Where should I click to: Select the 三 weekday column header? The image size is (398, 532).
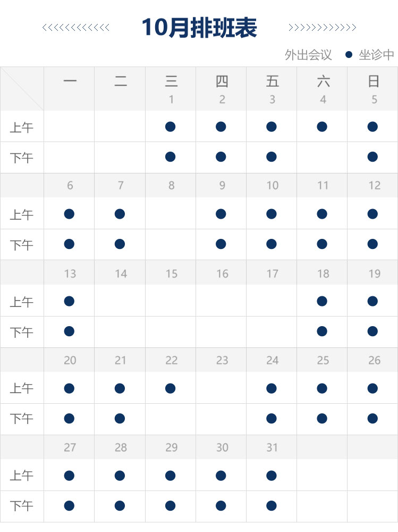point(171,81)
